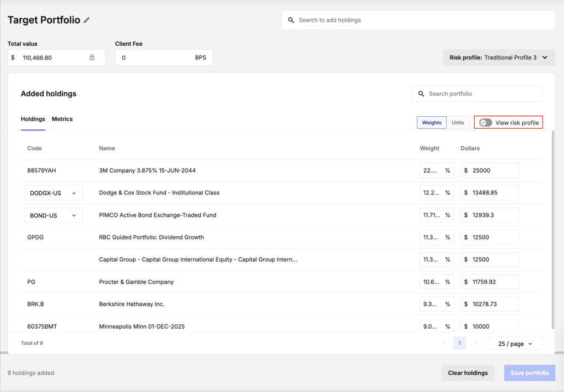Select the Weights view option
This screenshot has width=564, height=392.
(432, 123)
